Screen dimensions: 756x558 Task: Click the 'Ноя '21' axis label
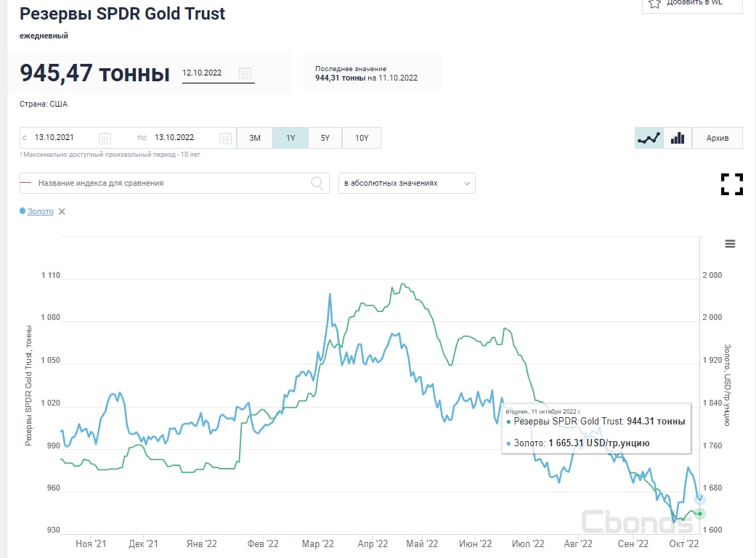click(x=91, y=543)
